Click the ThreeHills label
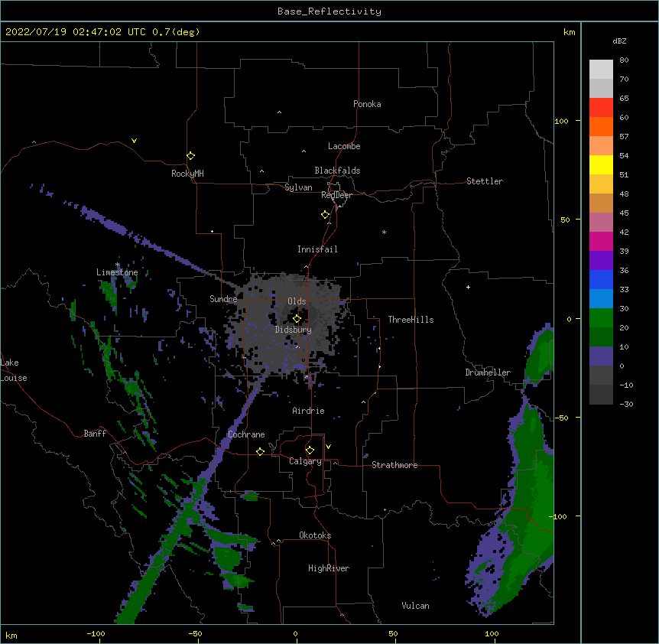The height and width of the screenshot is (644, 659). [411, 320]
